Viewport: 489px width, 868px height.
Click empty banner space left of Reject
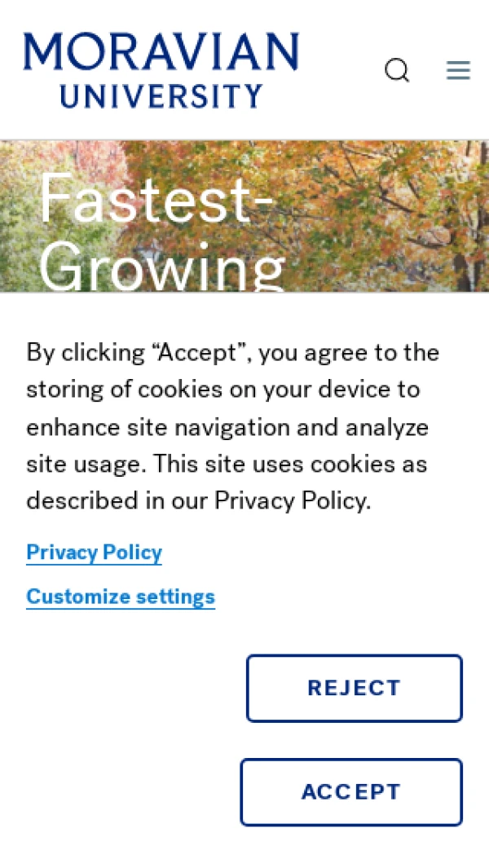pos(122,689)
